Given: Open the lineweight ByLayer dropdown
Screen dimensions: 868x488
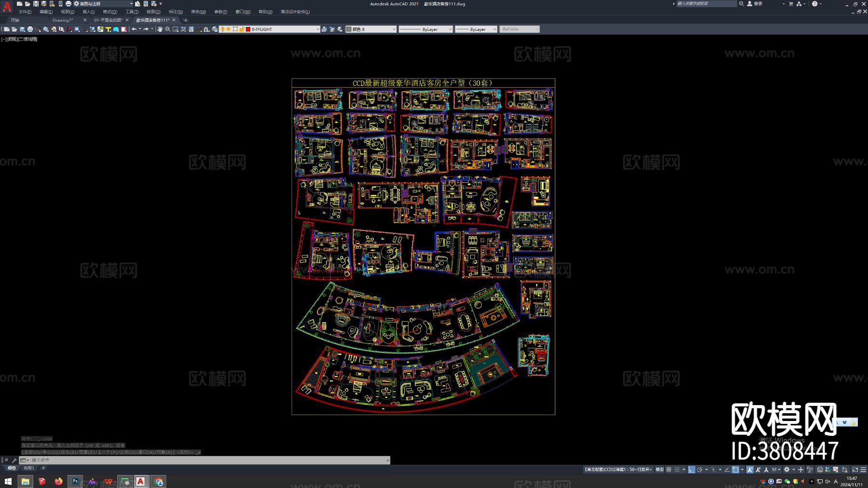Looking at the screenshot, I should point(476,29).
